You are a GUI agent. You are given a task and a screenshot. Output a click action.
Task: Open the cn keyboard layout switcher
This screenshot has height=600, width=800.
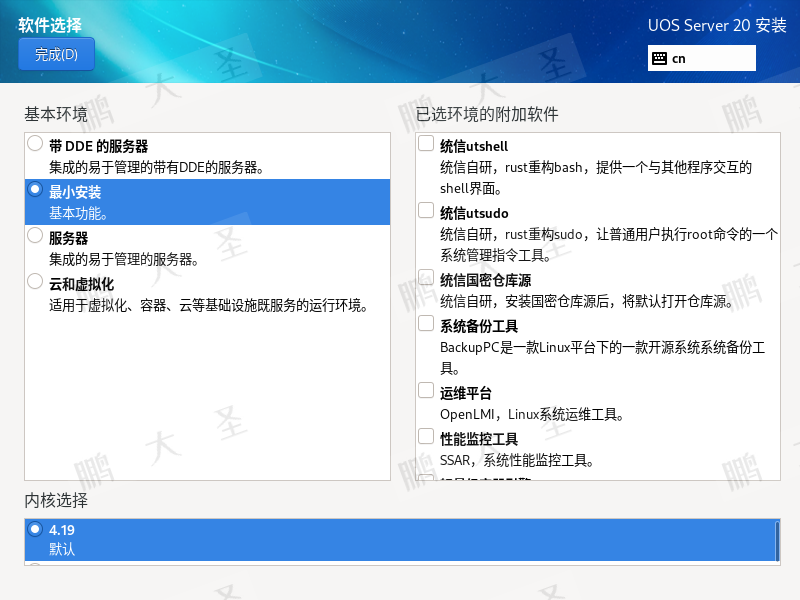pos(702,58)
